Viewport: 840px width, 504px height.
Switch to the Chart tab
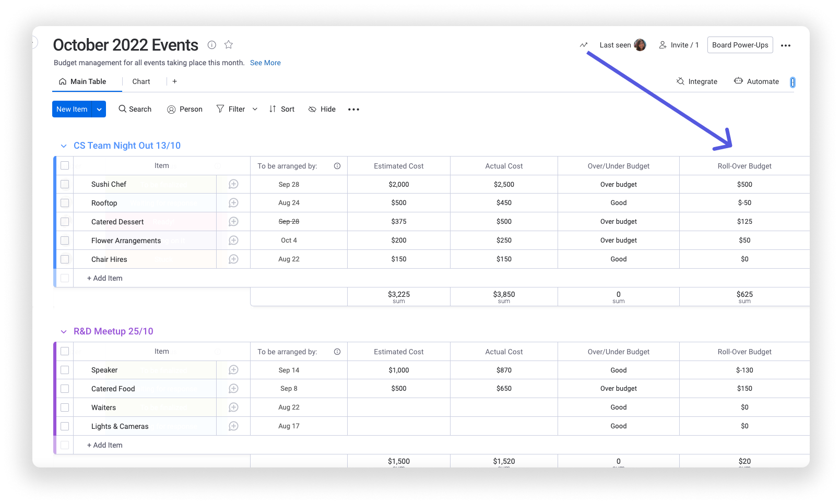click(x=141, y=81)
